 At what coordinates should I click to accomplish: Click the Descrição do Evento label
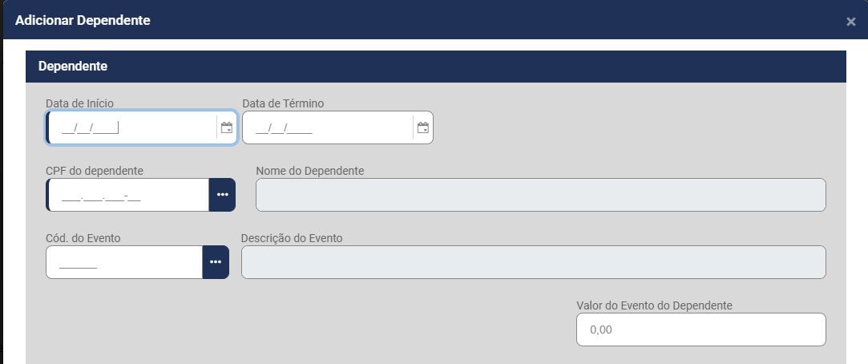292,238
